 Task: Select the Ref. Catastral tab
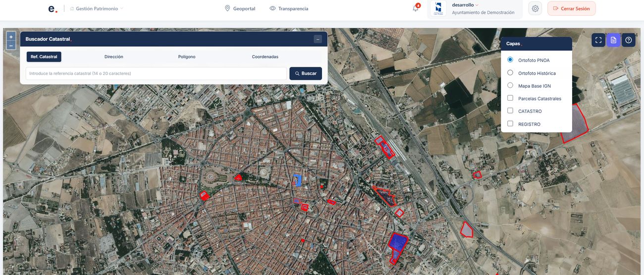click(x=44, y=57)
